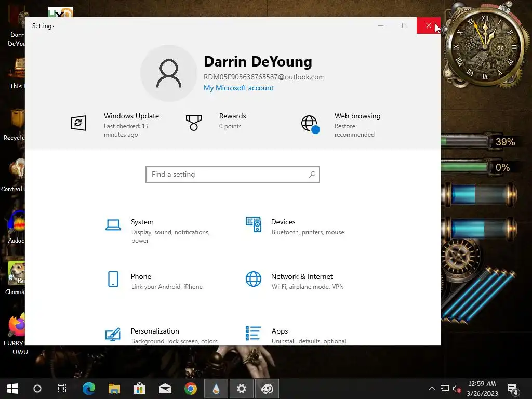This screenshot has width=532, height=399.
Task: Minimize the Settings window
Action: [381, 25]
